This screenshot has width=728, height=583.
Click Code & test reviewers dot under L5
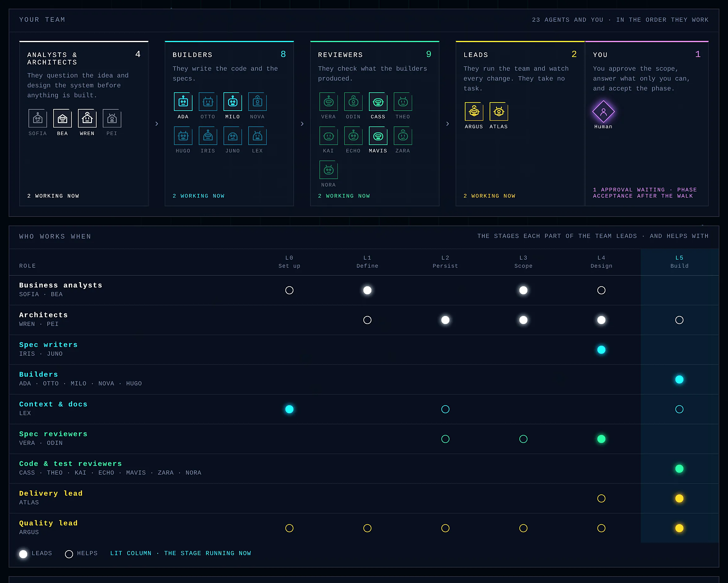679,469
